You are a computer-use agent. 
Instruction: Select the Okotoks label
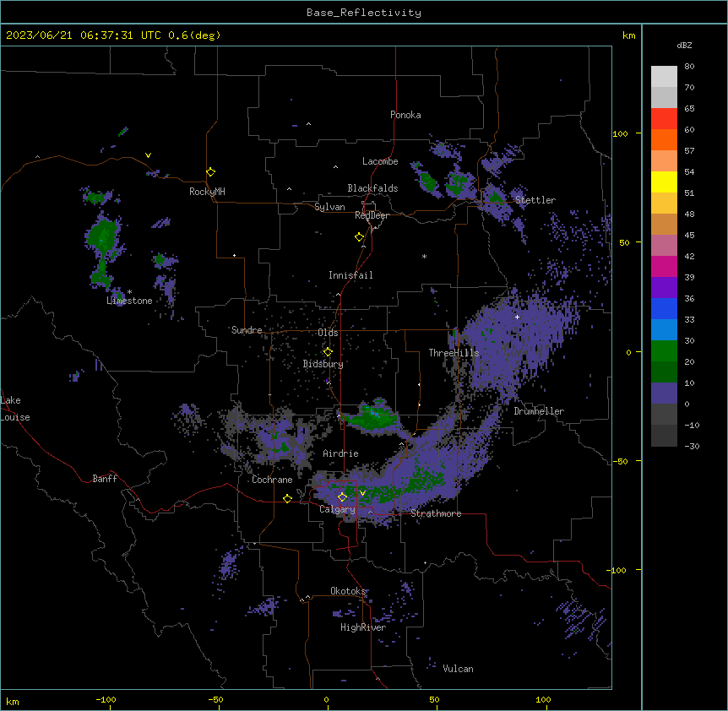pyautogui.click(x=348, y=591)
